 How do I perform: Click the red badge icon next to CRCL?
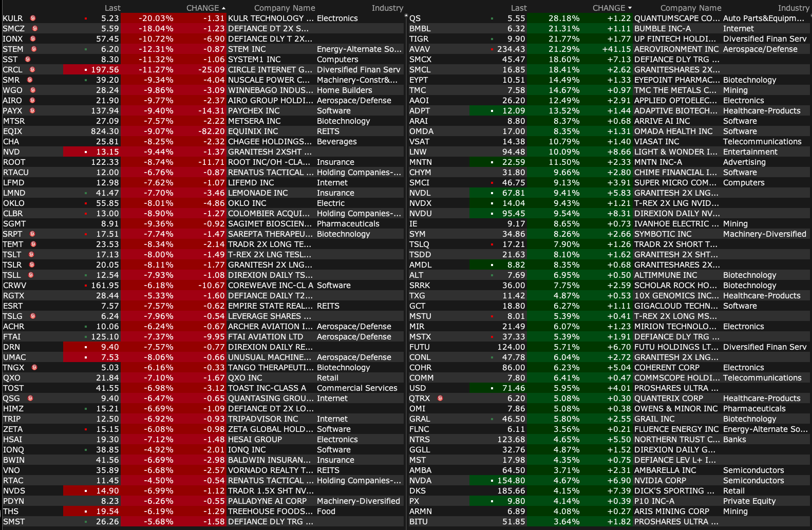[32, 70]
